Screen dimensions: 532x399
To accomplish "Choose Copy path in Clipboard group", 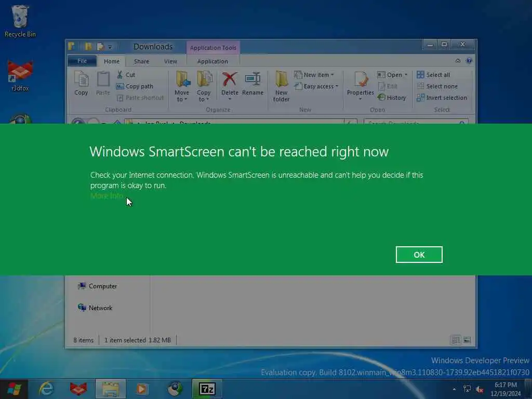I will (x=135, y=86).
